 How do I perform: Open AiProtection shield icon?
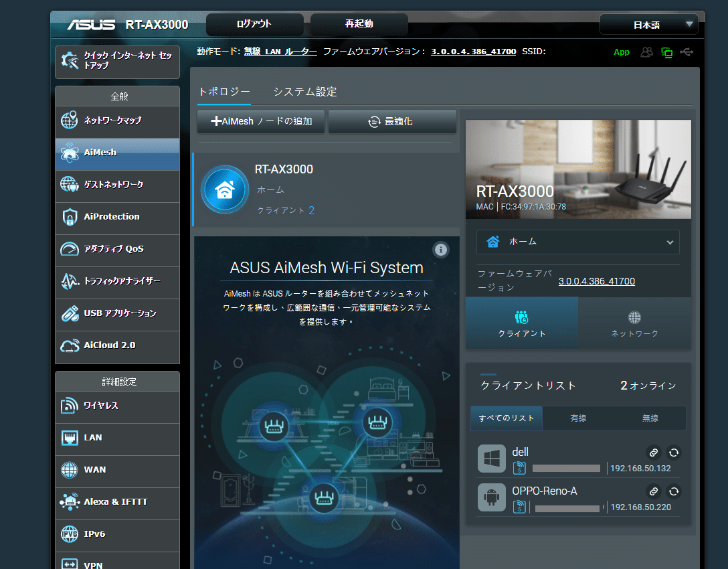click(70, 216)
